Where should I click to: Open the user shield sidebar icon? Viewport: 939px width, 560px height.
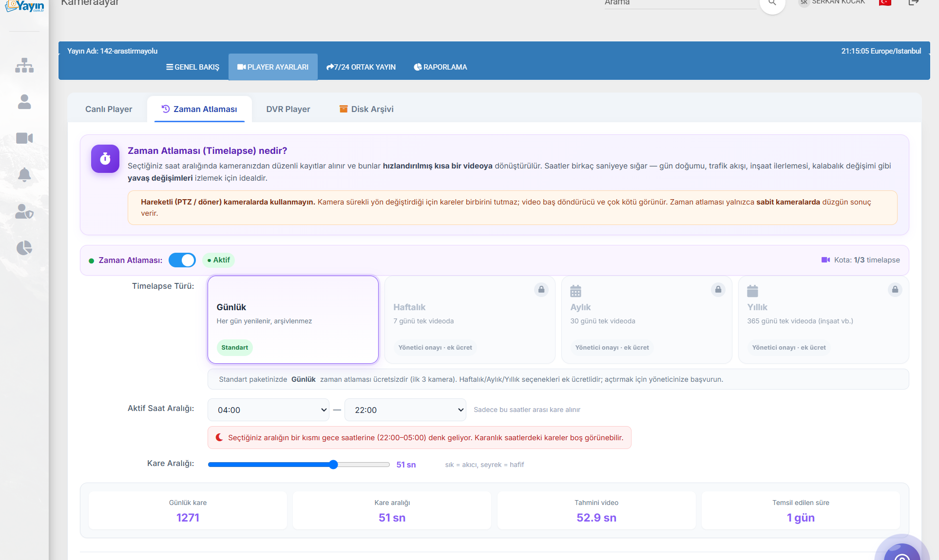pyautogui.click(x=24, y=211)
